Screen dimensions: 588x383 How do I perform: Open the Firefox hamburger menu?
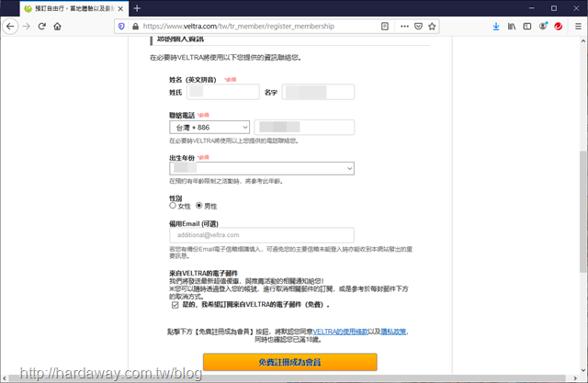pos(578,27)
